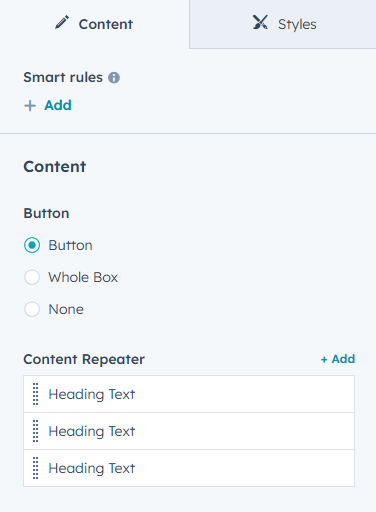Select the Button radio option
Image resolution: width=376 pixels, height=512 pixels.
[x=32, y=245]
